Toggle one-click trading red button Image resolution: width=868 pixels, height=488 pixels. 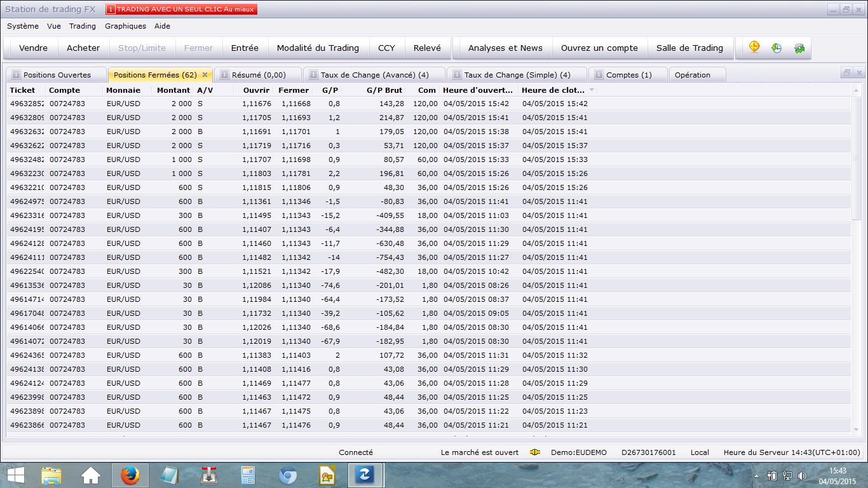[181, 10]
